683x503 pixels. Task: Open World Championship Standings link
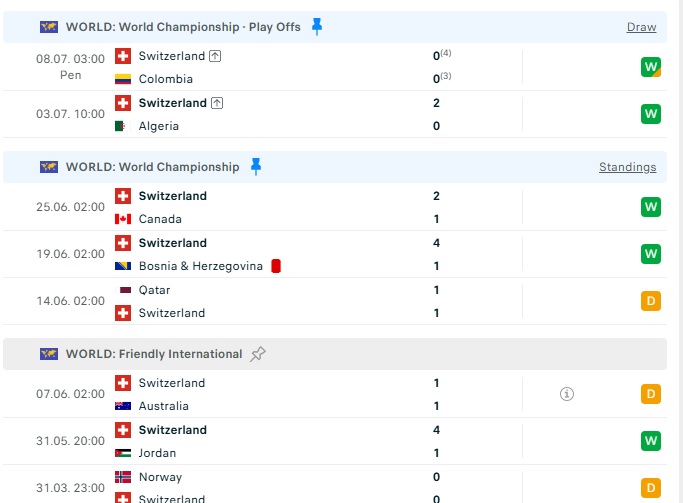pyautogui.click(x=627, y=167)
